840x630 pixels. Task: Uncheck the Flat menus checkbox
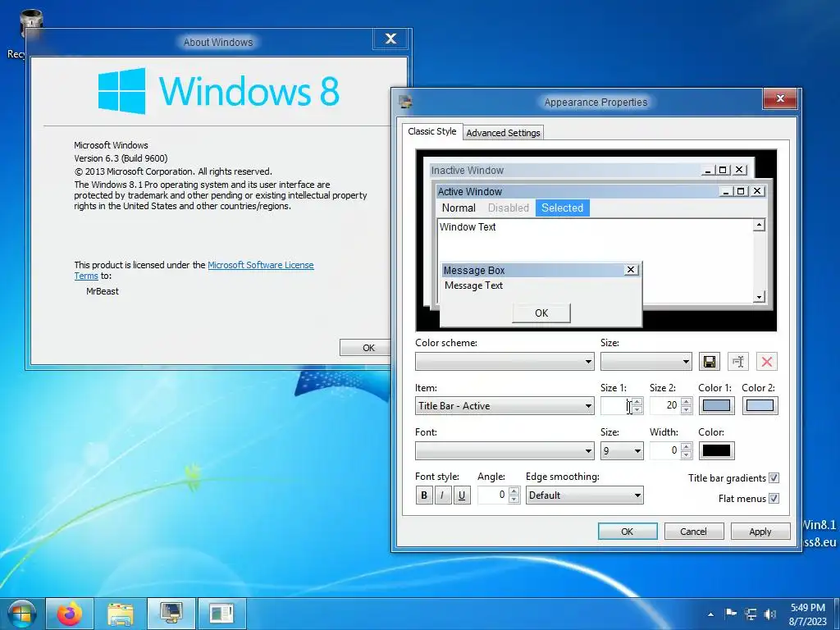tap(774, 498)
